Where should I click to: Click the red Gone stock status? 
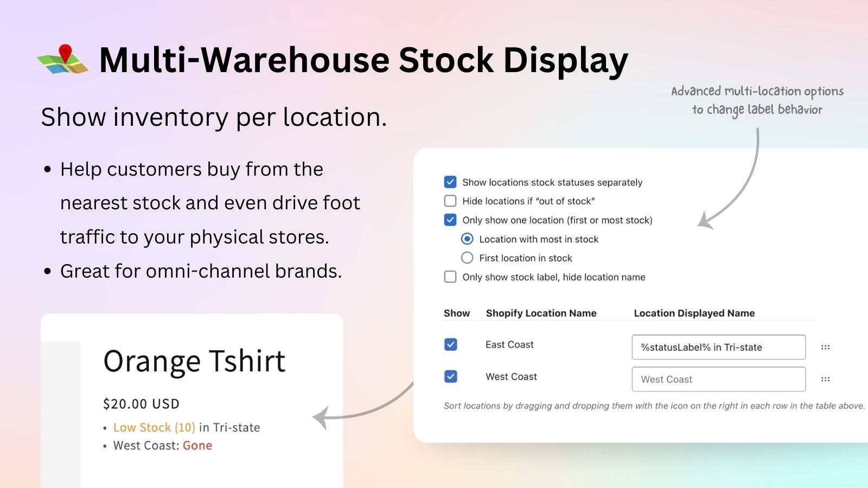pyautogui.click(x=197, y=445)
